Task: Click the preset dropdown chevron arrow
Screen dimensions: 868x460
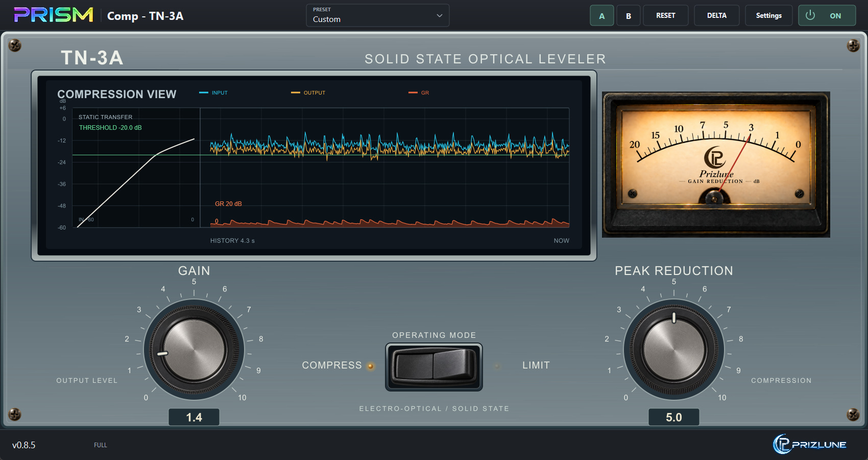Action: [x=440, y=16]
